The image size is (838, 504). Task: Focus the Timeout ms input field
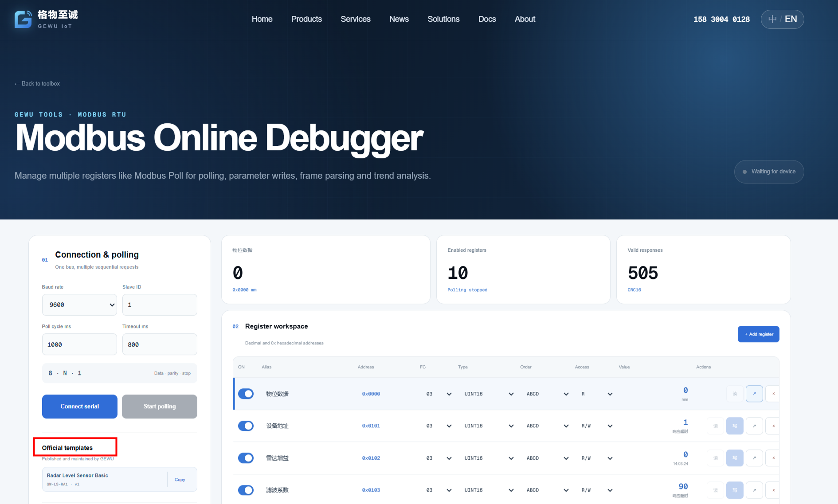pyautogui.click(x=160, y=344)
